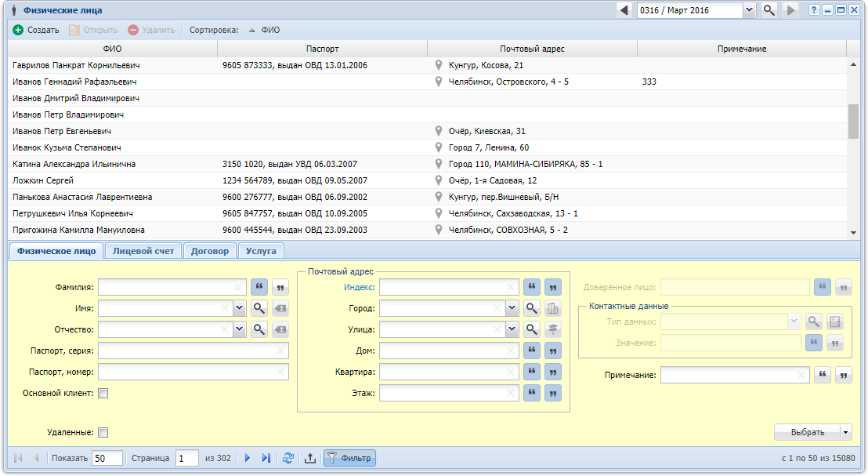Image resolution: width=868 pixels, height=476 pixels.
Task: Search the period with the magnifier icon
Action: [769, 10]
